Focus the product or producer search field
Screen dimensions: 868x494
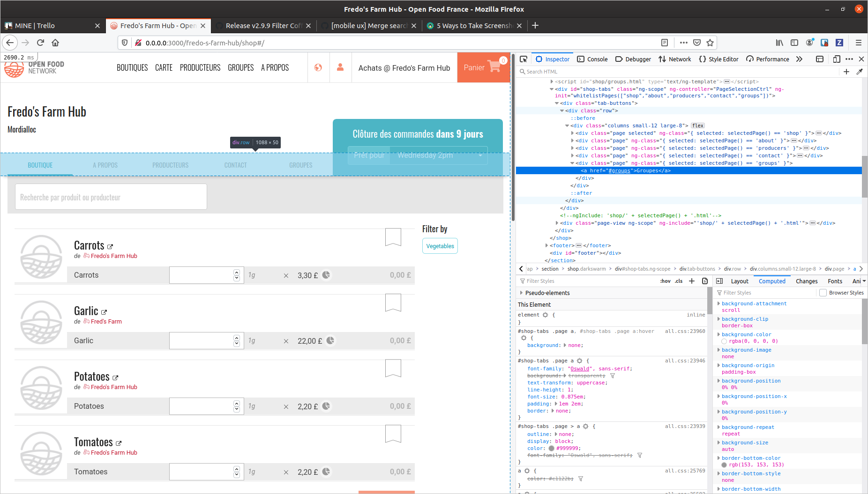111,197
